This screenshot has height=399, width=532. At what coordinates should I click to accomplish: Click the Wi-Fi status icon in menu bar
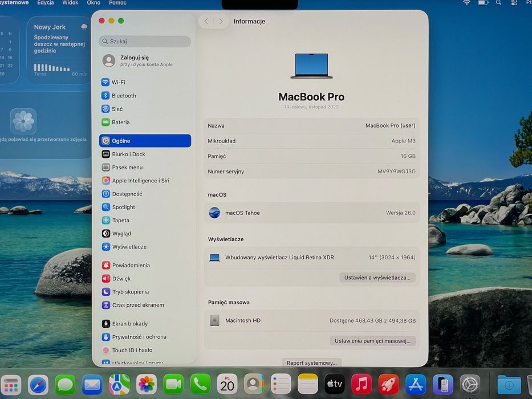(467, 2)
